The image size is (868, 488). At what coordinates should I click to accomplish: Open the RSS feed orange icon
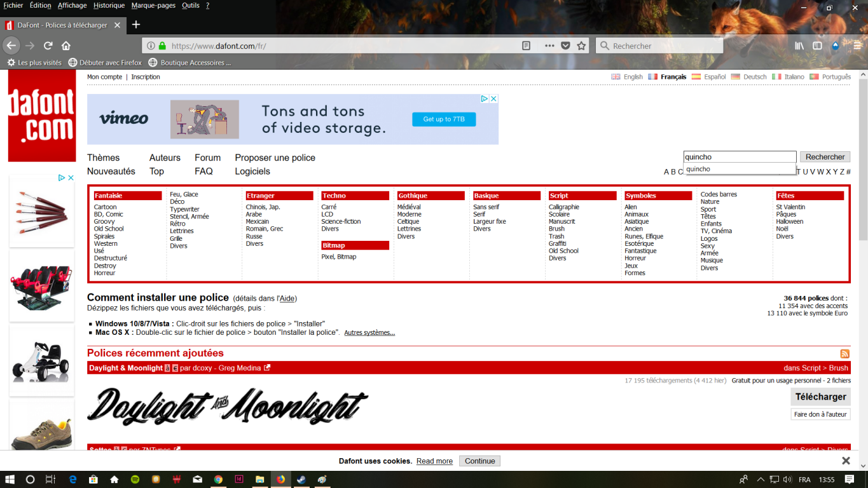click(845, 354)
